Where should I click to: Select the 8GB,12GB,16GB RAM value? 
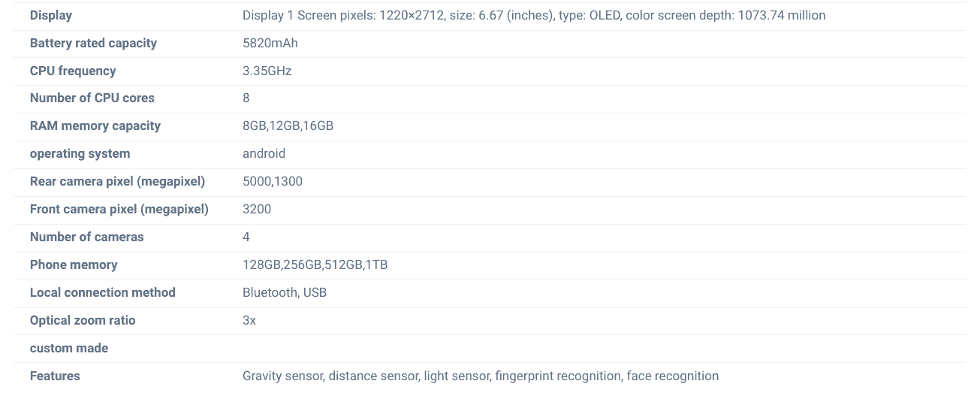(x=288, y=125)
